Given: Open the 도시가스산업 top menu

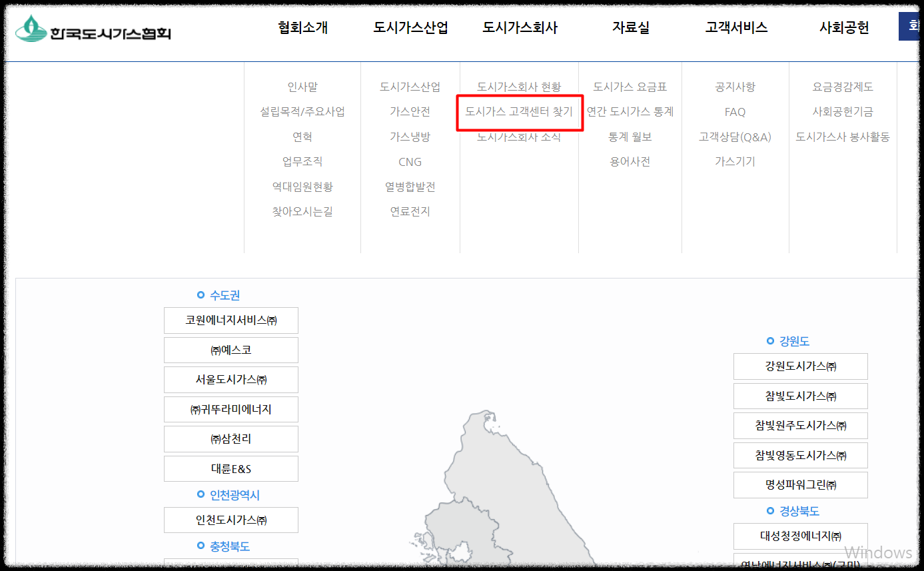Looking at the screenshot, I should click(x=410, y=28).
